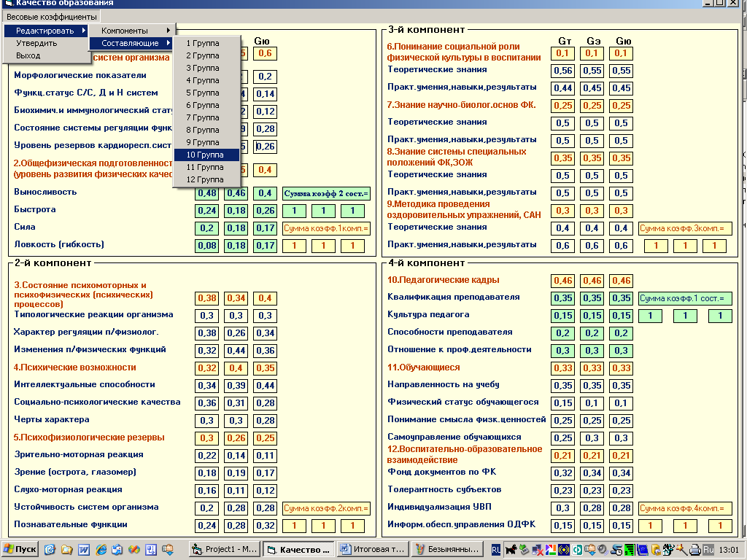Open the speaker volume tray icon
747x560 pixels.
(603, 550)
